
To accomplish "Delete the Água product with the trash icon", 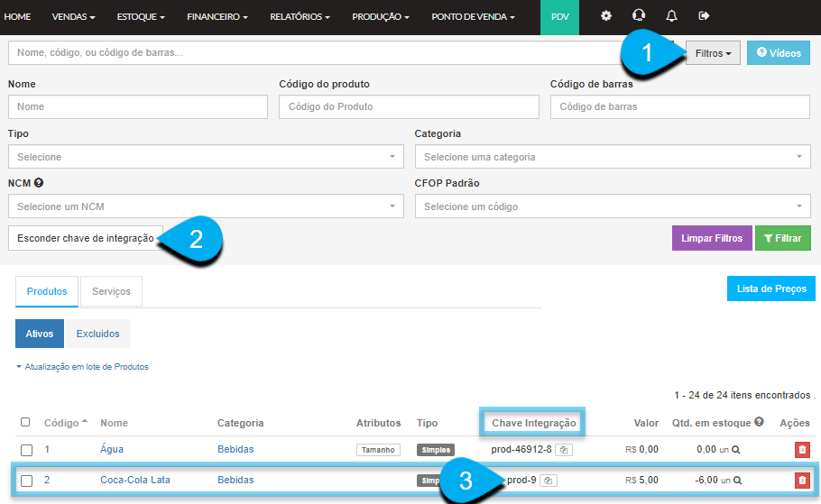I will click(802, 450).
